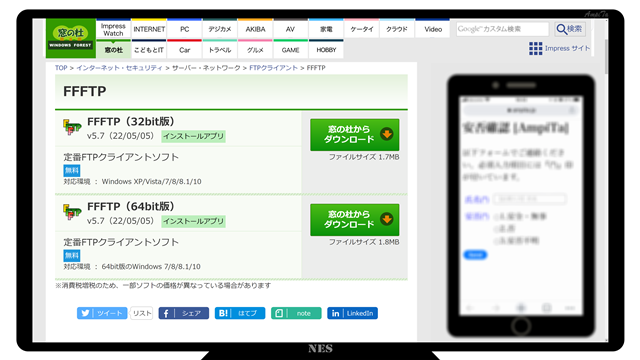
Task: Download the FFFTP 64bit版 from 窓の杜
Action: pos(355,220)
